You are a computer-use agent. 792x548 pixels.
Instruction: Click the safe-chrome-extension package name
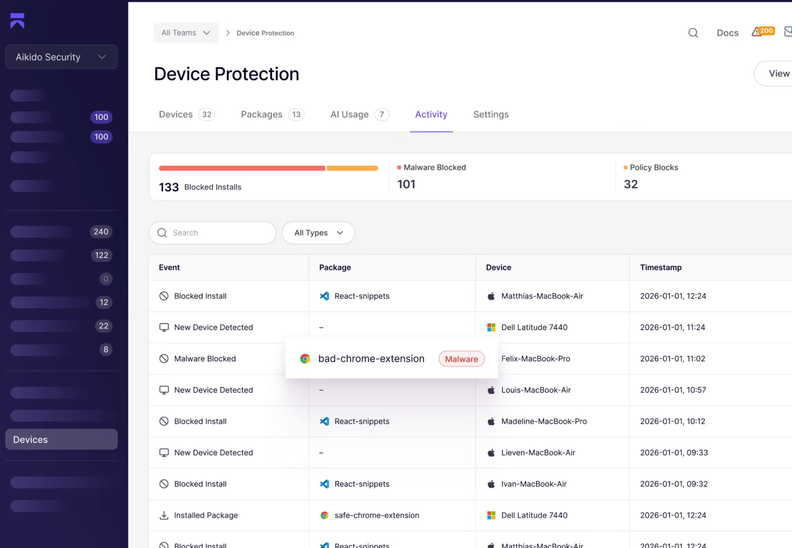pos(377,515)
